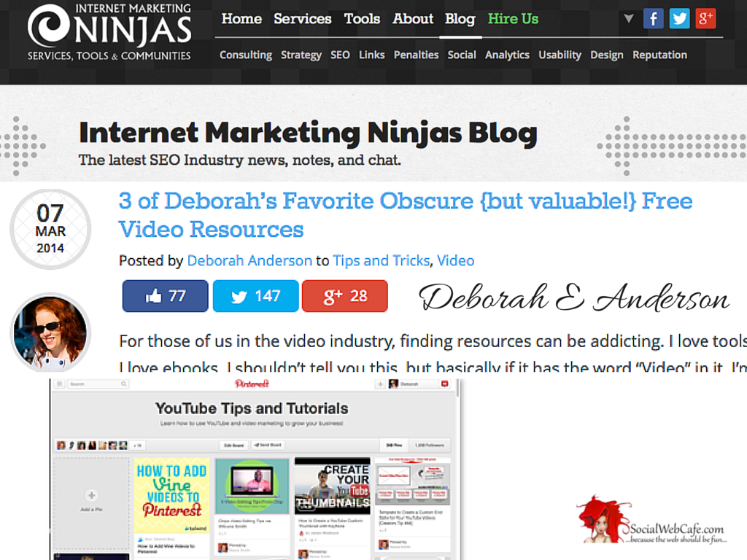This screenshot has width=747, height=560.
Task: Go to the Blog tab
Action: (460, 19)
